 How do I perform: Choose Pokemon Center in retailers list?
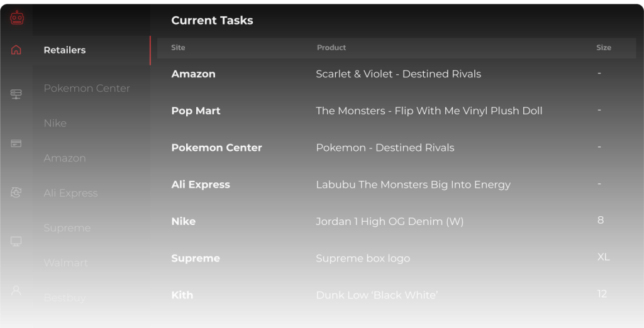coord(87,89)
